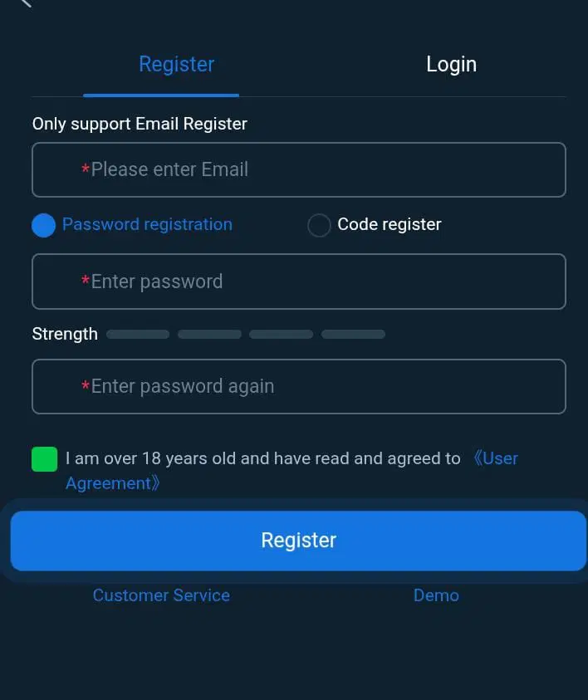The width and height of the screenshot is (588, 700).
Task: Click the second password strength bar segment
Action: point(210,335)
